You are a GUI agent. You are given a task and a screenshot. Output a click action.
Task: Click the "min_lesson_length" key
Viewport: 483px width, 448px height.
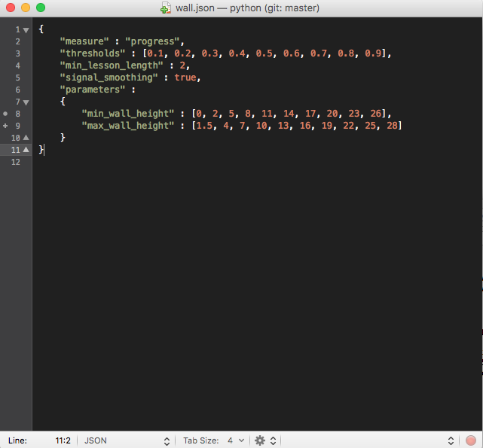[x=112, y=66]
